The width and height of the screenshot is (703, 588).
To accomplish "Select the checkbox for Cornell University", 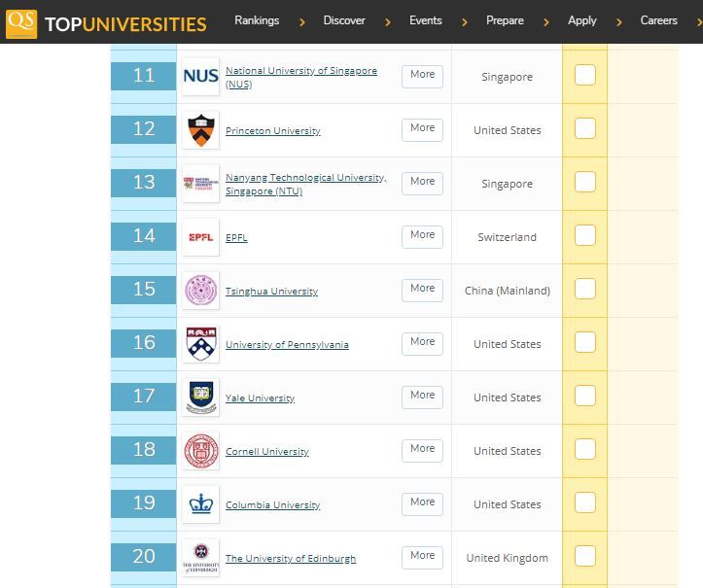I will (584, 450).
